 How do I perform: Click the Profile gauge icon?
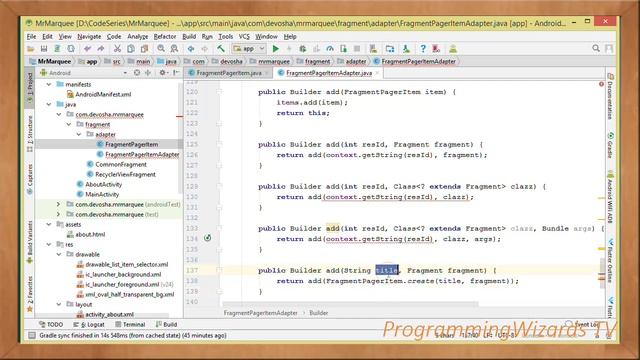[330, 49]
